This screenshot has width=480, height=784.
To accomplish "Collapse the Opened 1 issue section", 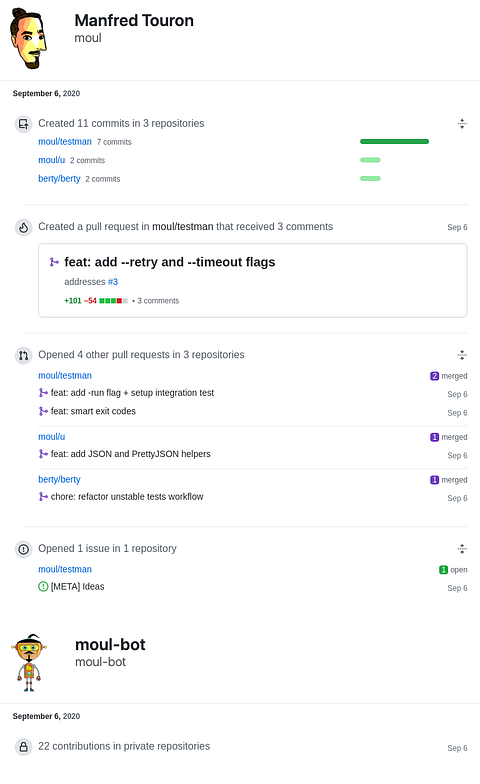I will pyautogui.click(x=462, y=548).
